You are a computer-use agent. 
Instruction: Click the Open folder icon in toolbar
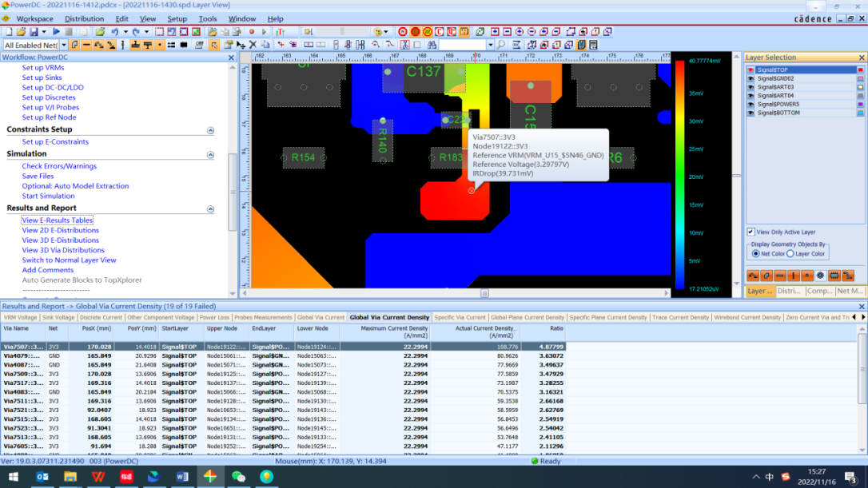pos(21,31)
